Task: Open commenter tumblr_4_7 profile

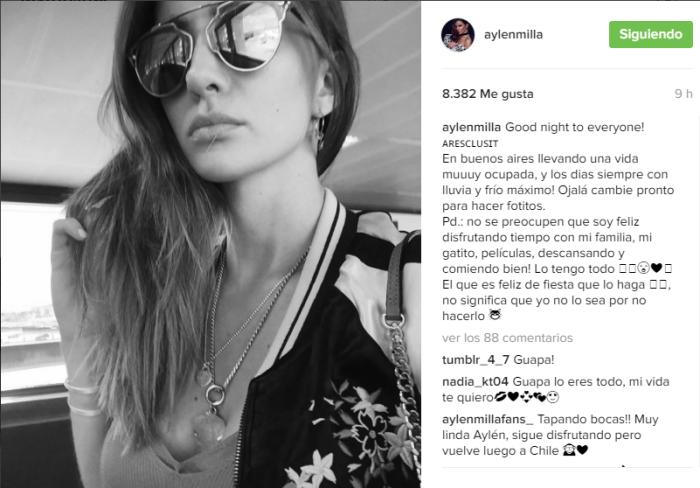Action: coord(476,360)
